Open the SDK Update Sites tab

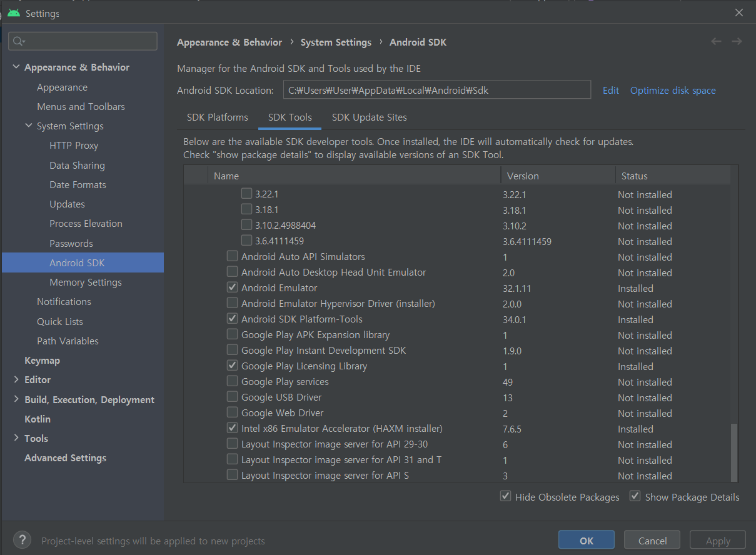tap(370, 117)
